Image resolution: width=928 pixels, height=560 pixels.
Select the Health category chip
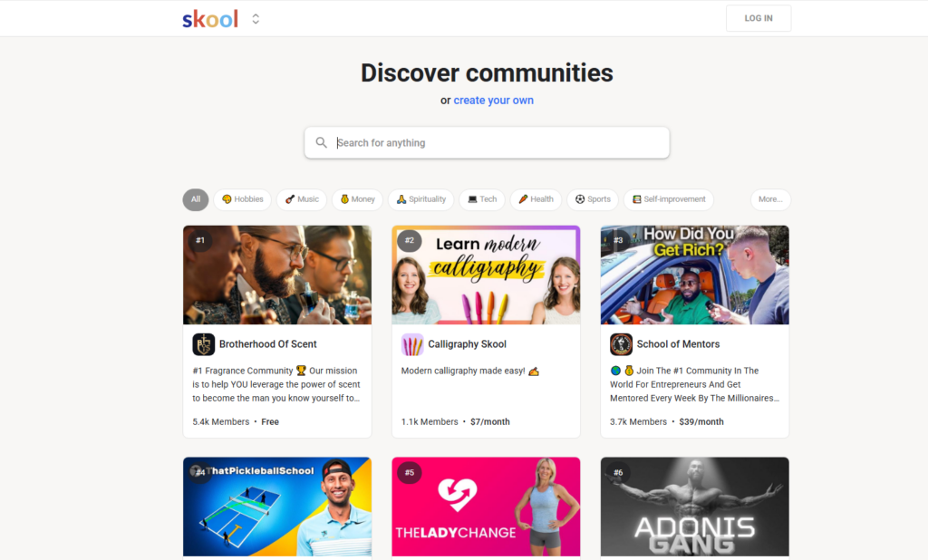tap(536, 199)
